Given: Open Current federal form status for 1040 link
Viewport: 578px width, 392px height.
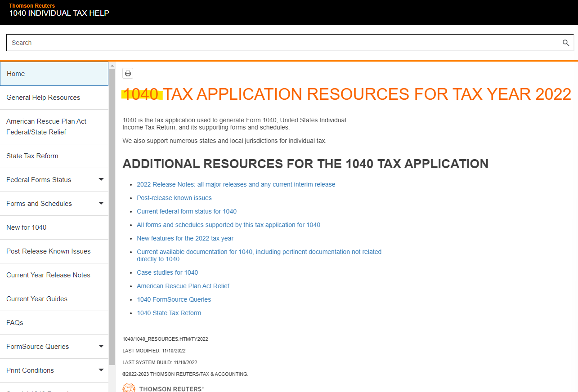Looking at the screenshot, I should pyautogui.click(x=187, y=211).
